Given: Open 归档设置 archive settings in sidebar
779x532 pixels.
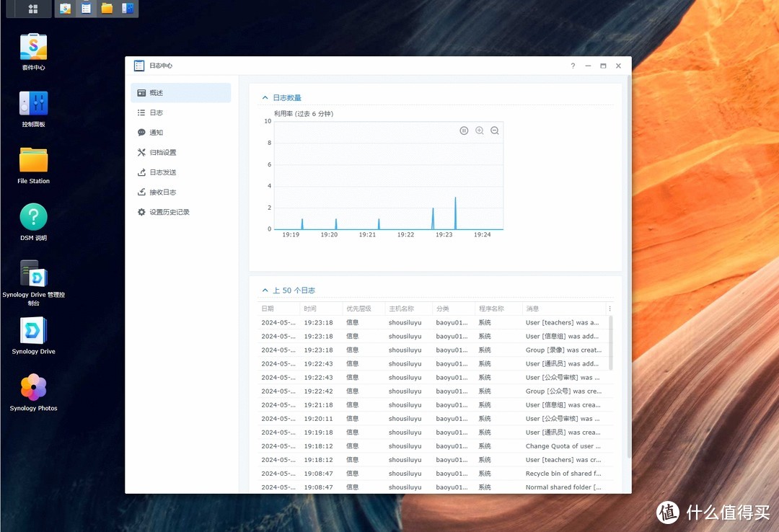Looking at the screenshot, I should coord(162,153).
